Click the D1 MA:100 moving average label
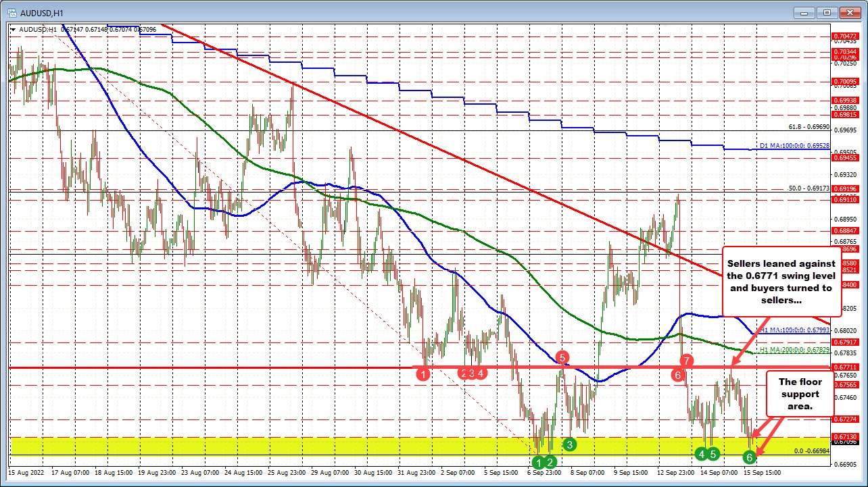Viewport: 868px width, 487px height. pos(793,146)
